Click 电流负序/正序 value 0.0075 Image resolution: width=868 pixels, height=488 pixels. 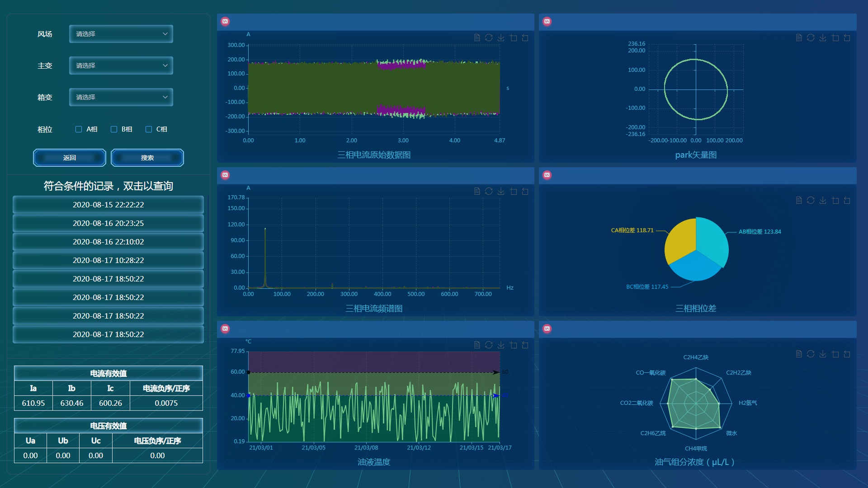[x=166, y=403]
